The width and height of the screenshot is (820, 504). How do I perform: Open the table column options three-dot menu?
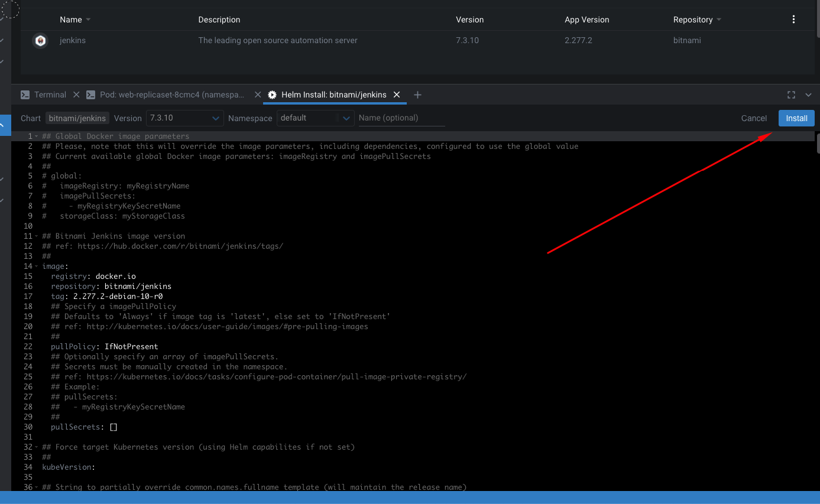793,19
